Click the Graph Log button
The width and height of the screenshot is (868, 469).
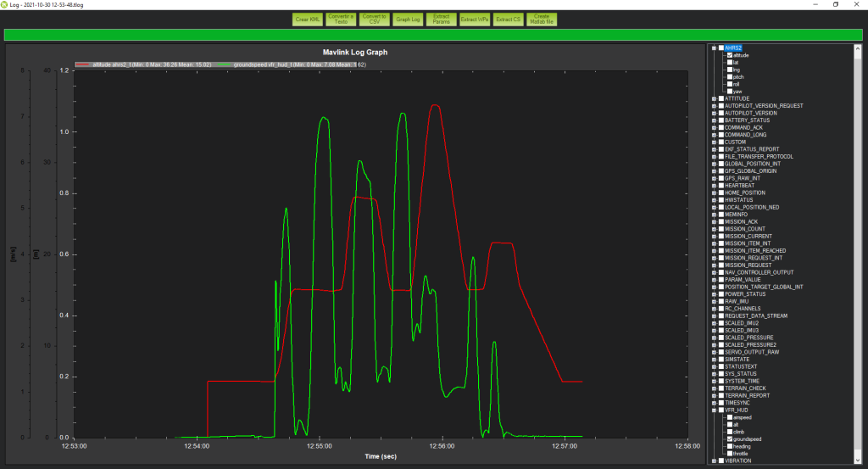coord(409,19)
